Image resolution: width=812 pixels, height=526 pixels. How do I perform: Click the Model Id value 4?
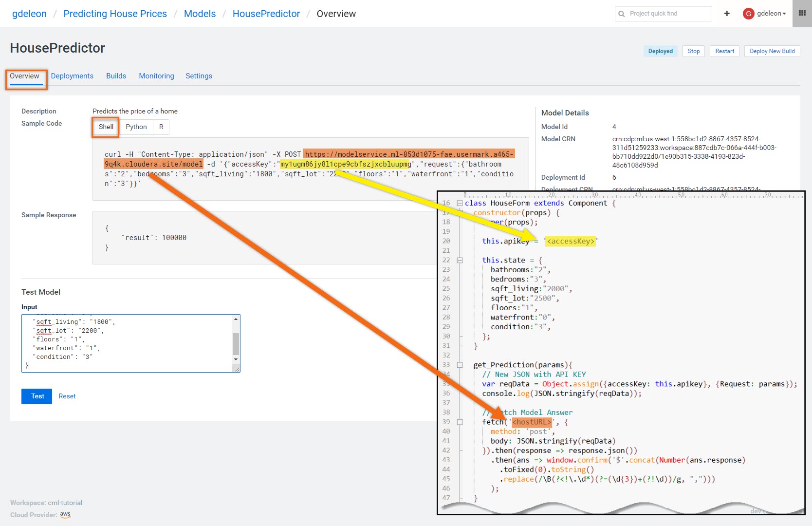pos(614,127)
